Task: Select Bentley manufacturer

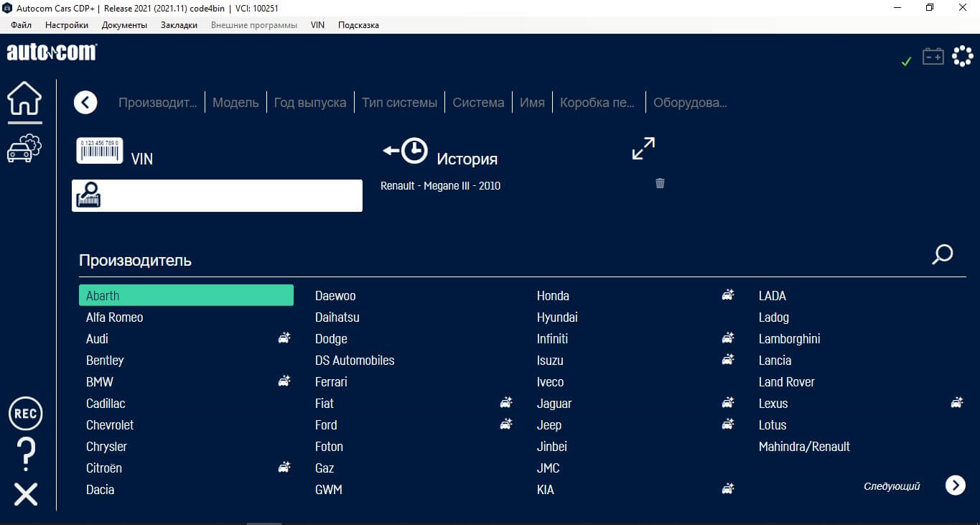Action: (105, 360)
